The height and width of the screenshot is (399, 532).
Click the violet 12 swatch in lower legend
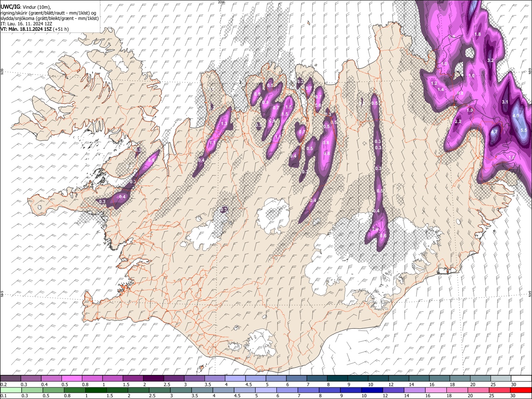(x=393, y=390)
